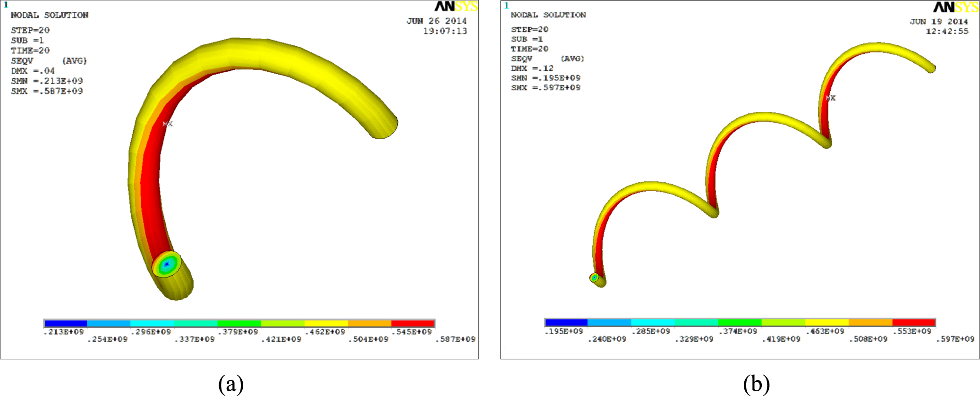Click the ".508E+09" legend label

coord(868,339)
